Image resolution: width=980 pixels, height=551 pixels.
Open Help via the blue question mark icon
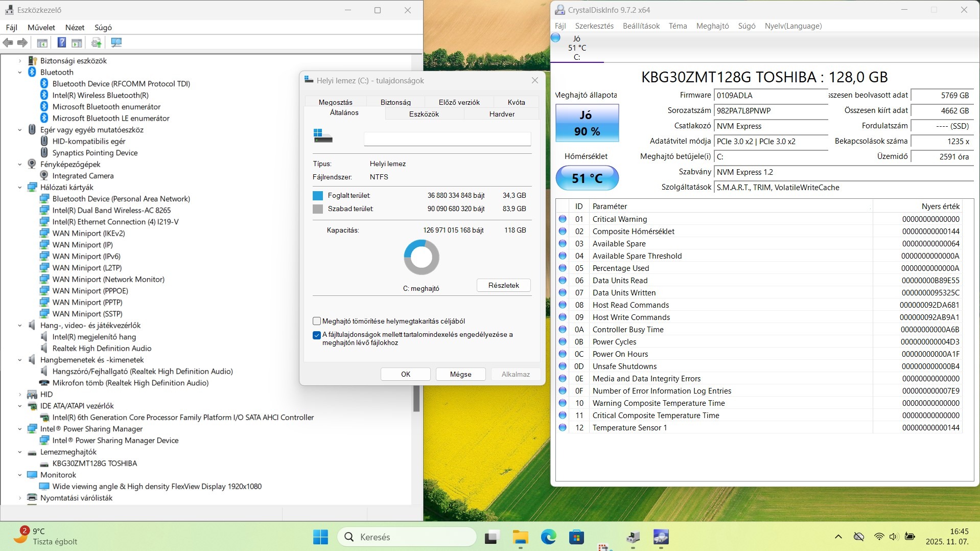61,43
